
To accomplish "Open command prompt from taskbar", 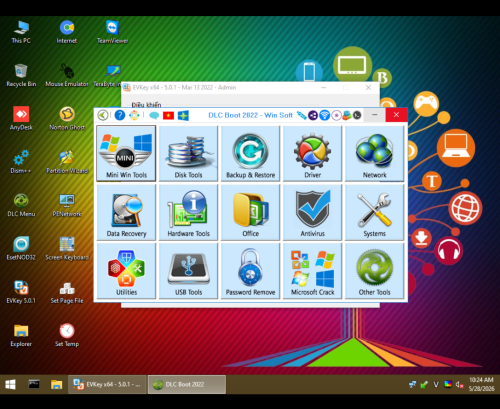I will point(34,385).
